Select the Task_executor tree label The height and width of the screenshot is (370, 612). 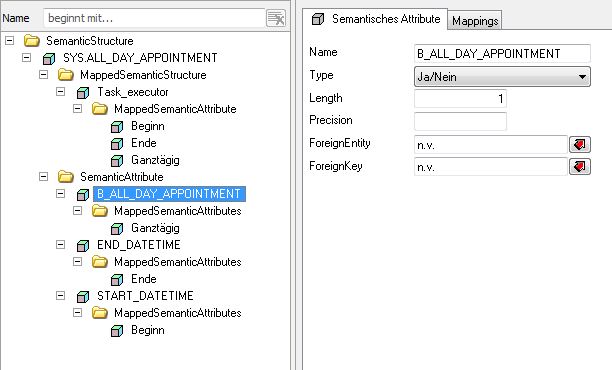coord(133,92)
